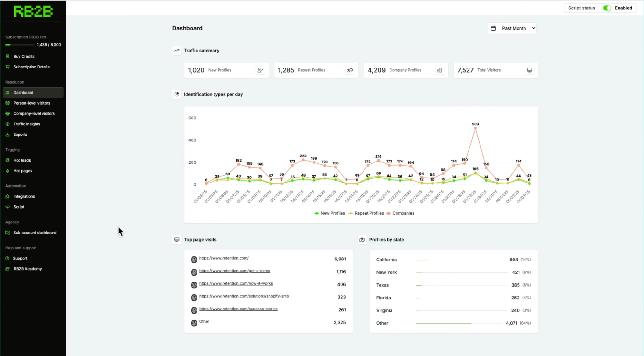Click the RB2B logo

click(x=33, y=12)
